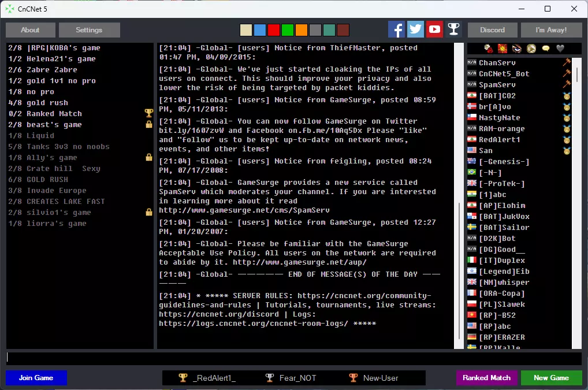This screenshot has width=588, height=390.
Task: Select user [IT]Duplex in player list
Action: 519,260
